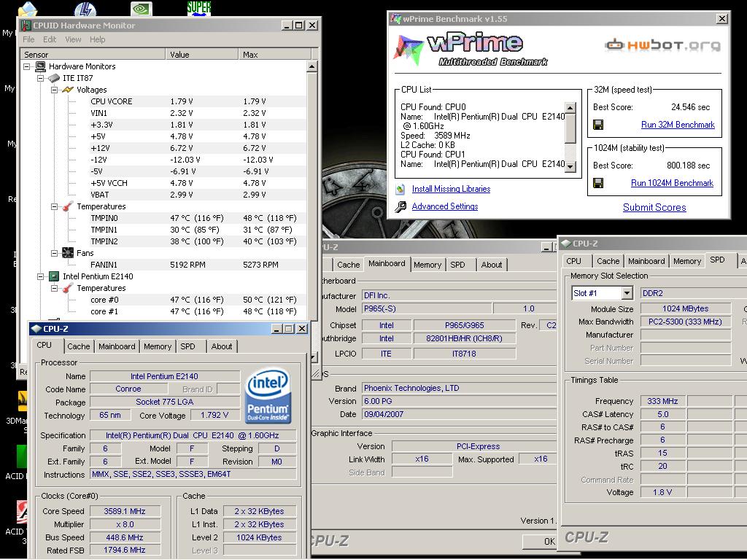Screen dimensions: 747x560
Task: Click the CAS# Latency 5.0 value
Action: (662, 414)
